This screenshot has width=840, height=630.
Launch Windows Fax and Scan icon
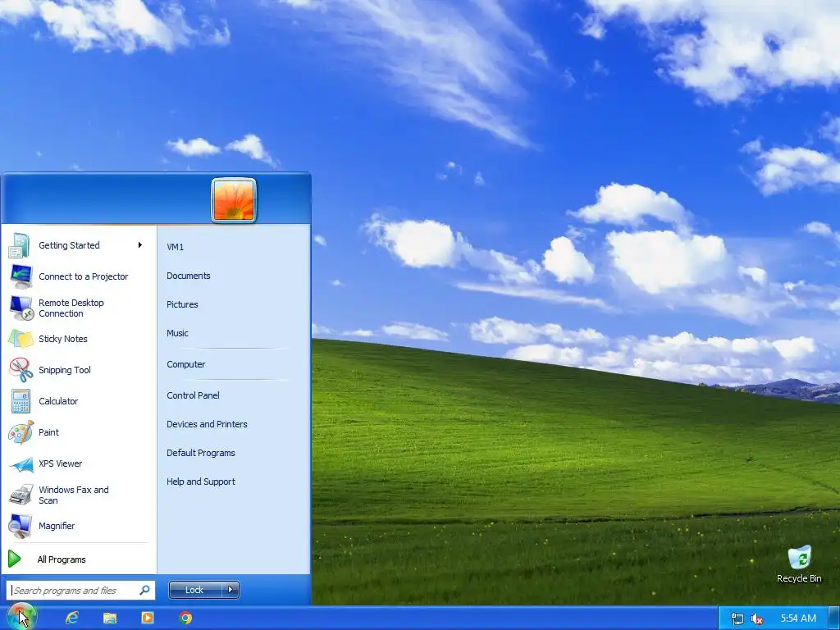click(x=21, y=495)
